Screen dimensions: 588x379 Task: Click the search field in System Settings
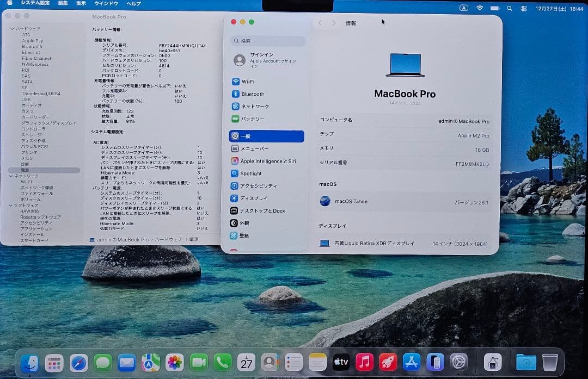[x=267, y=41]
